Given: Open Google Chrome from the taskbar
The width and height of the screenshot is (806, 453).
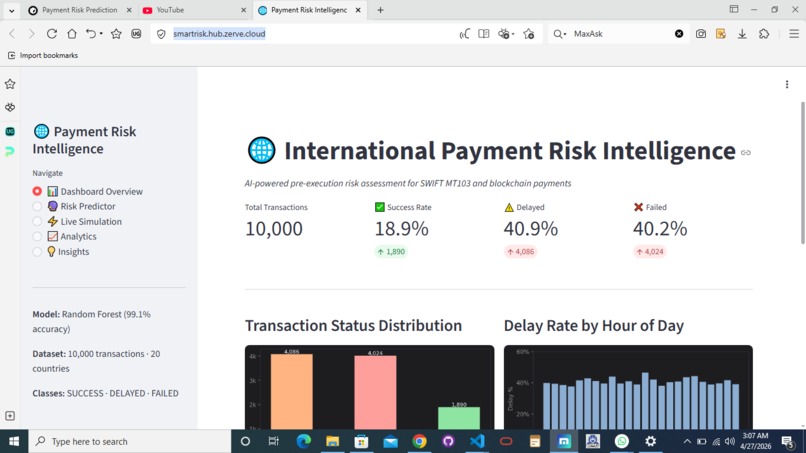Looking at the screenshot, I should point(419,442).
